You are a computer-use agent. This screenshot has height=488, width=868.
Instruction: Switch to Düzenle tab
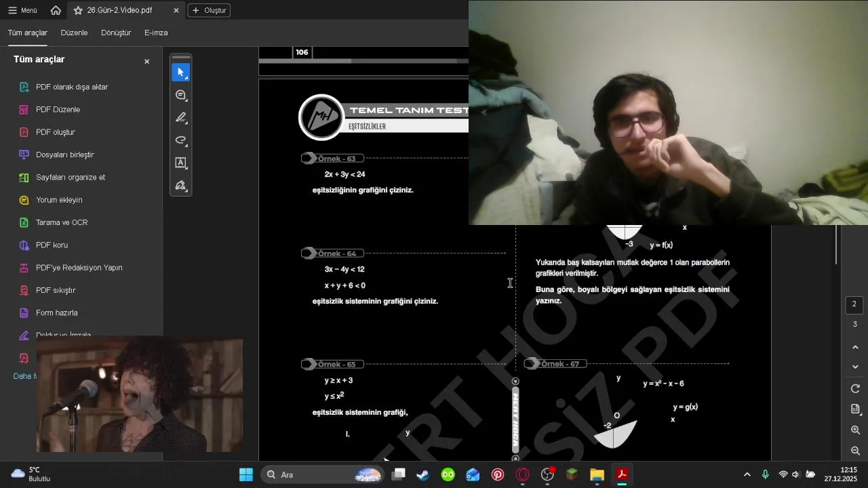tap(74, 33)
